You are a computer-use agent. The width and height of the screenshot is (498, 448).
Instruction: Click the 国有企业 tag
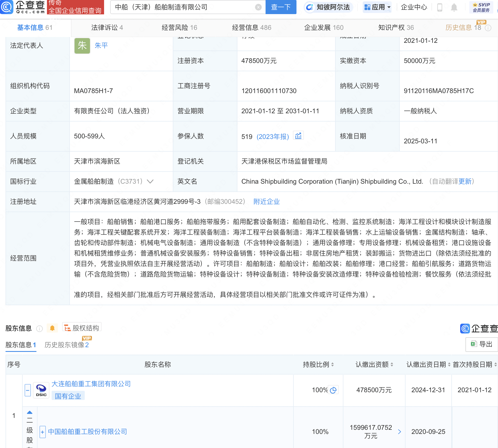point(68,396)
